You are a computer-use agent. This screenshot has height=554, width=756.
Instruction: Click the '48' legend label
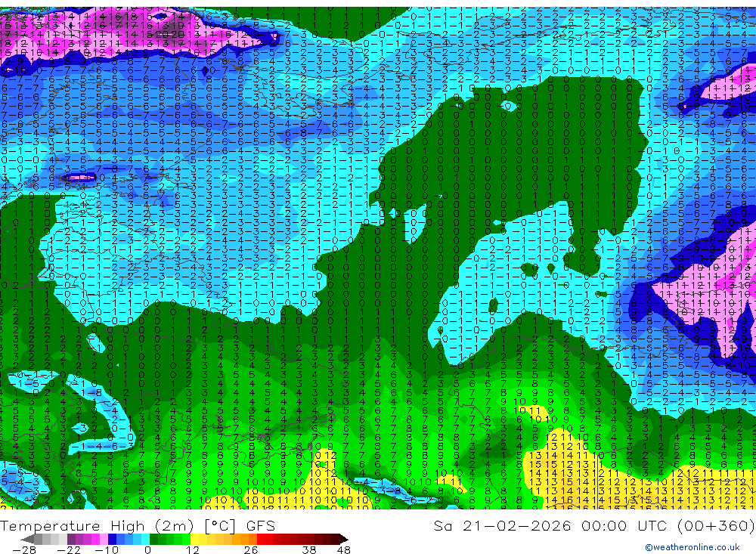point(344,549)
